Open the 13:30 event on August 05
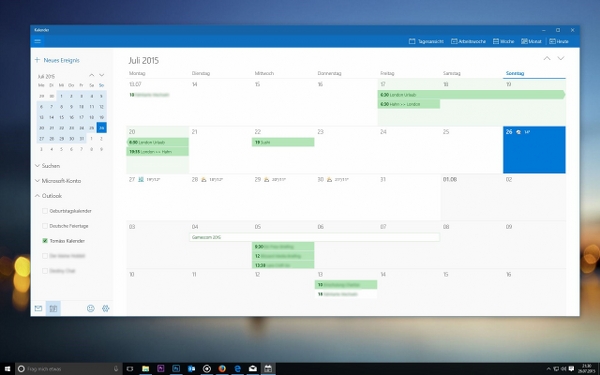This screenshot has height=375, width=600. (x=283, y=265)
